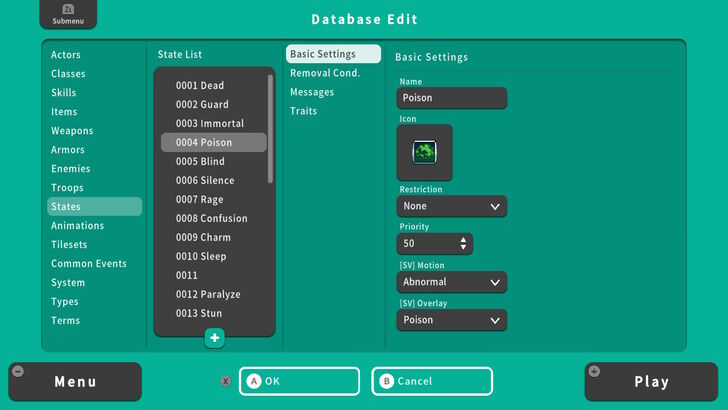Select 0008 Confusion in state list
This screenshot has width=728, height=410.
coord(211,218)
